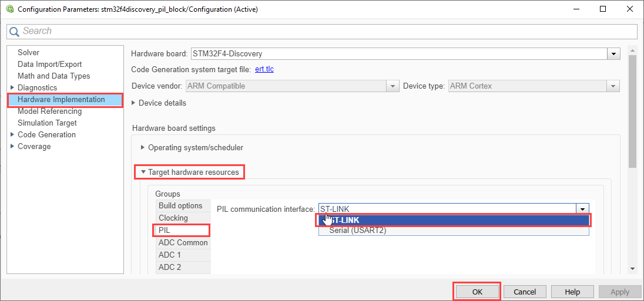Select the PIL group
644x301 pixels.
pyautogui.click(x=165, y=231)
